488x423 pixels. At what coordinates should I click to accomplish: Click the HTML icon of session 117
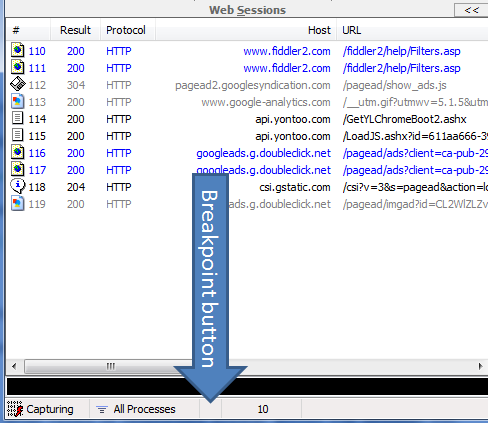pos(18,170)
